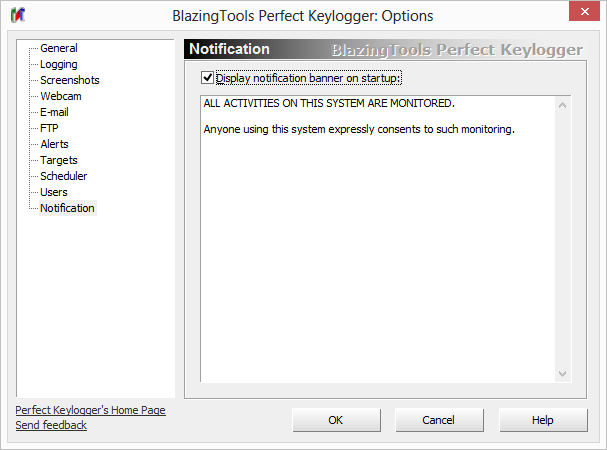Select Targets in the sidebar tree

(x=58, y=160)
